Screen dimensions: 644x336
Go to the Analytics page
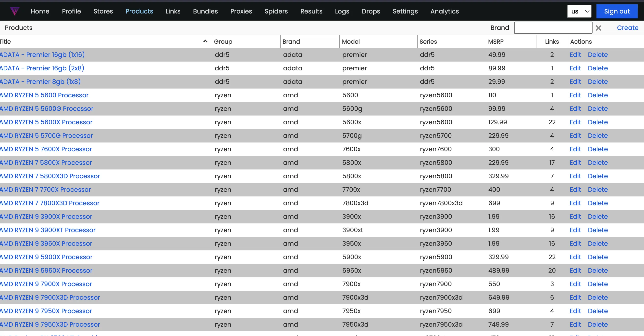(x=445, y=11)
